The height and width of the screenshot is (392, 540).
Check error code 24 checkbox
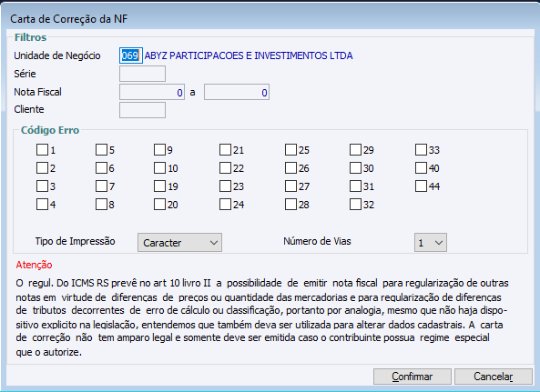225,205
